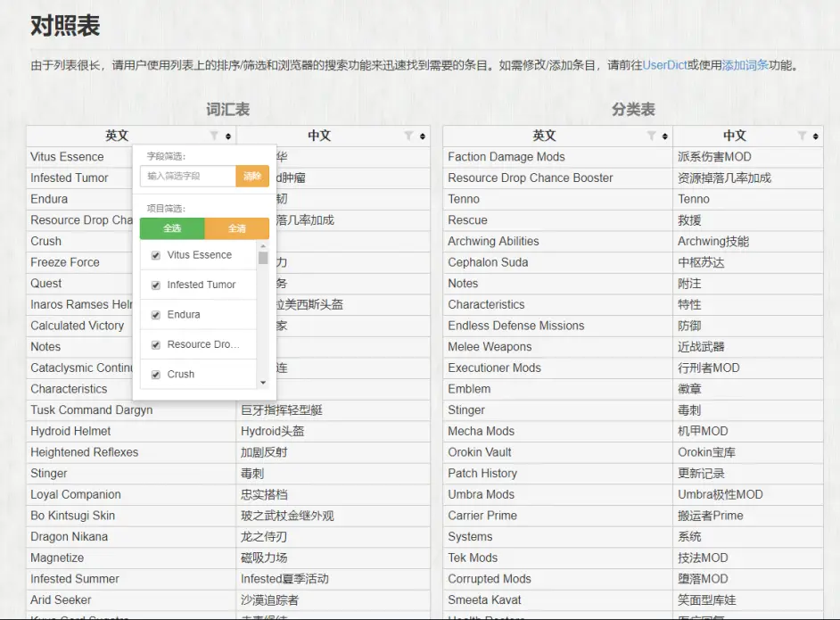Click the filter list scrollbar thumb
840x620 pixels.
263,258
